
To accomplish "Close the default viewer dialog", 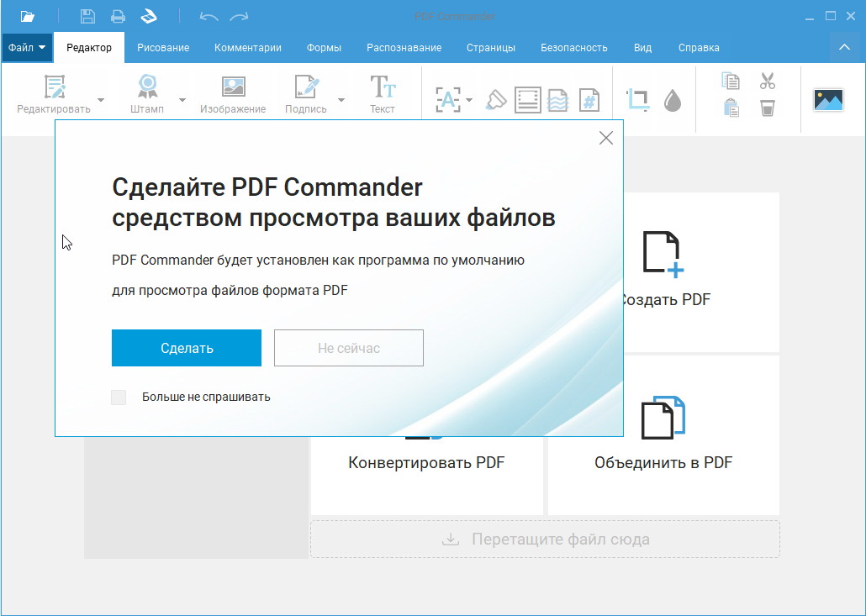I will (x=606, y=138).
